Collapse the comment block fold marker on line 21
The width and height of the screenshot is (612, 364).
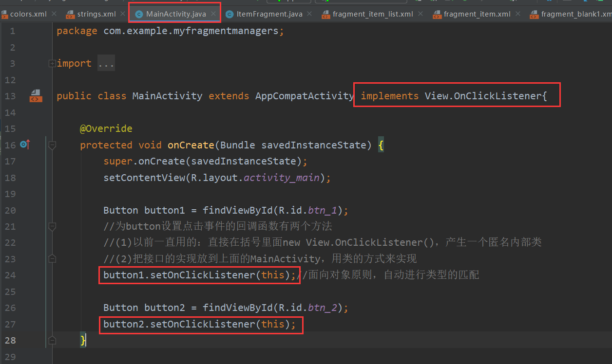point(52,226)
